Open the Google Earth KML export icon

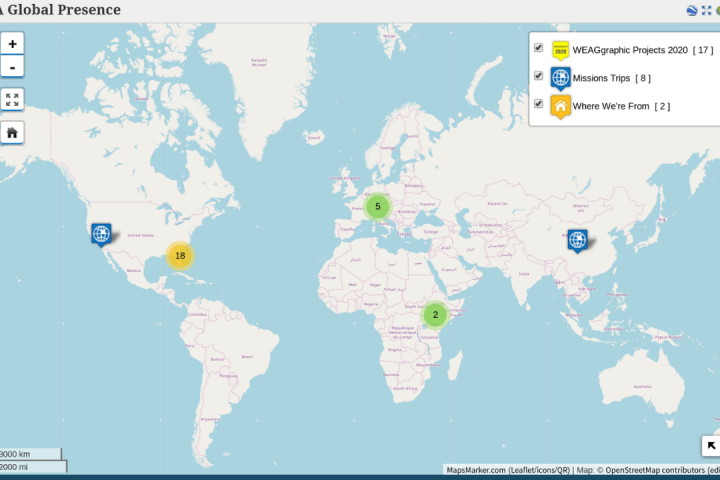click(691, 10)
